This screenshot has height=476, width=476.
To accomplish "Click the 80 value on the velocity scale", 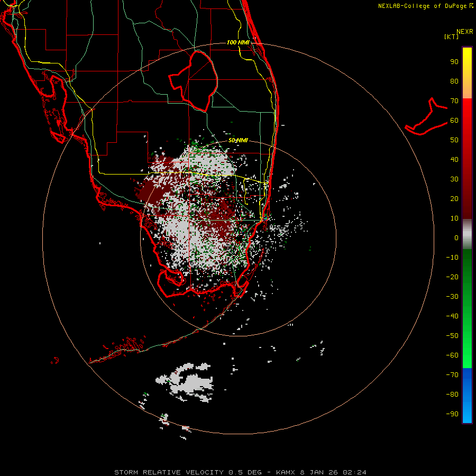I will coord(454,81).
